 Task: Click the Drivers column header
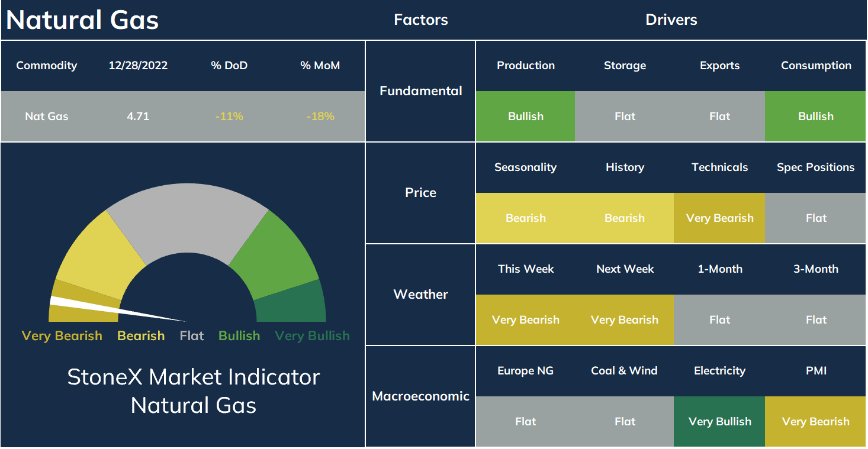671,20
